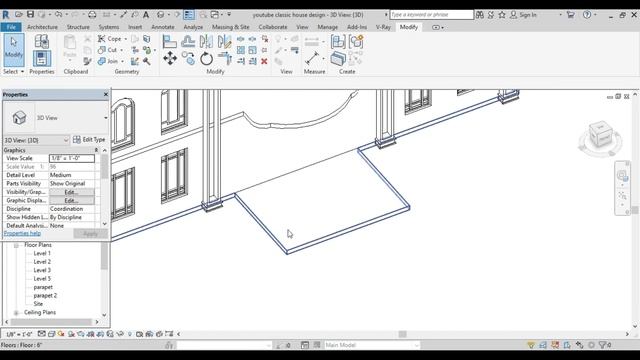Viewport: 640px width, 360px height.
Task: Print using the quick access toolbar icon
Action: (x=92, y=15)
